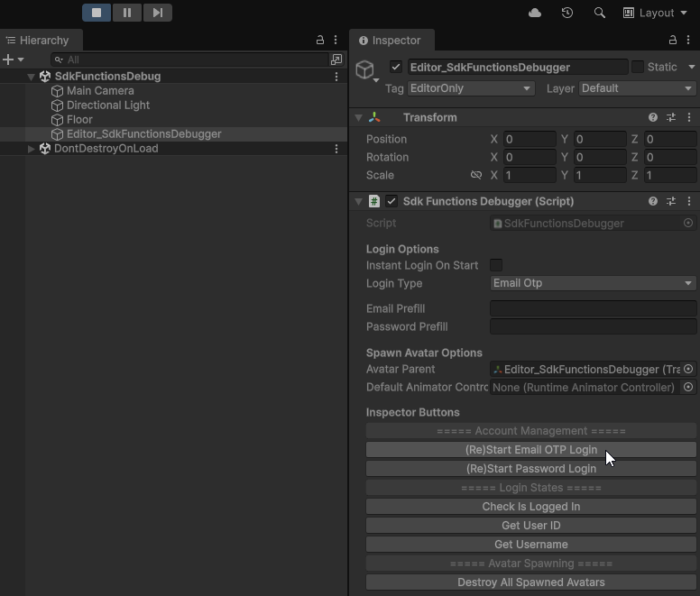Expand the DontDestroyOnLoad scene
Screen dimensions: 700x596
(x=32, y=149)
